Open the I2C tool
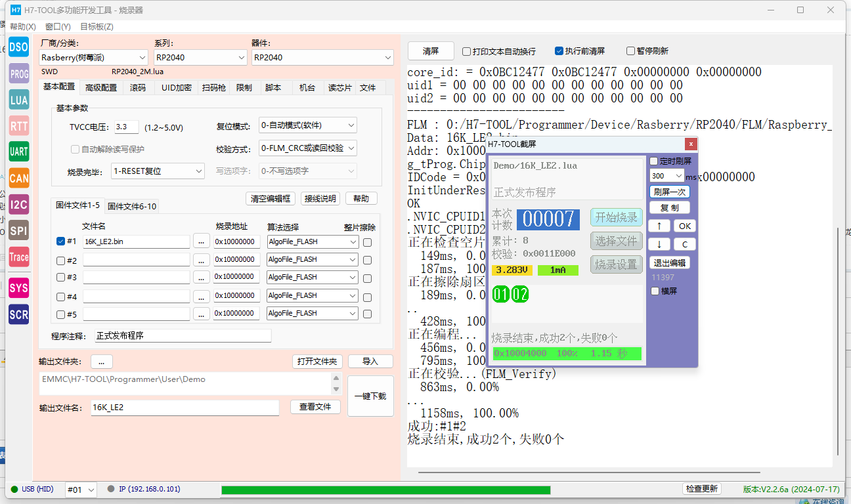 (x=19, y=204)
